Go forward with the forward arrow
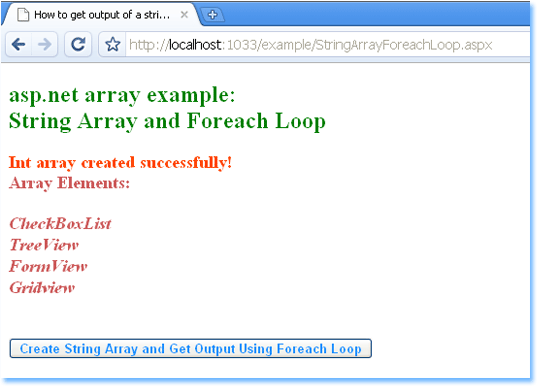 pyautogui.click(x=44, y=44)
